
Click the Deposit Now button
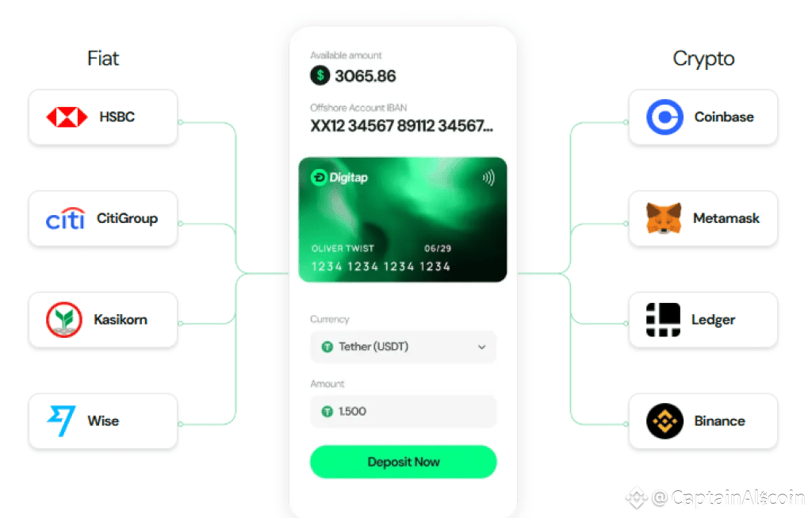pos(404,462)
